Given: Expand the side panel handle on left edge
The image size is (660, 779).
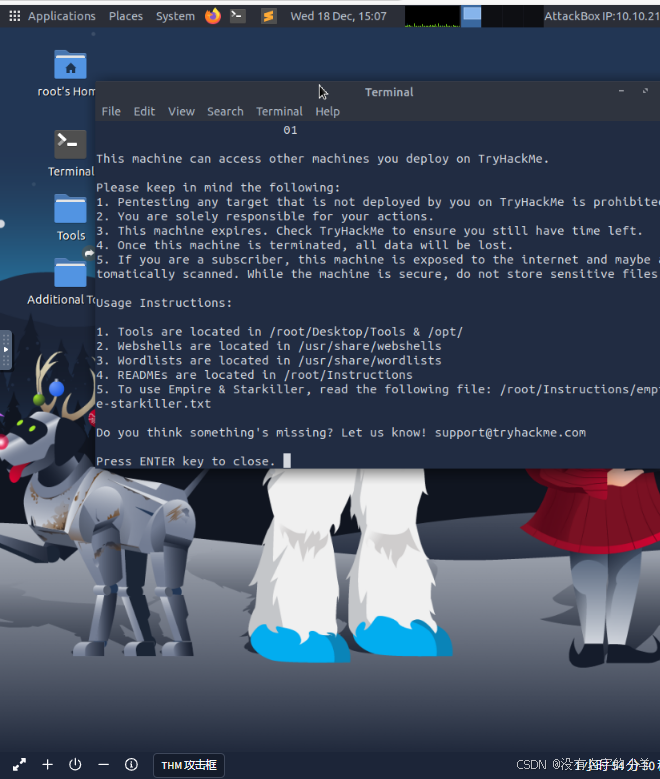Looking at the screenshot, I should point(5,350).
